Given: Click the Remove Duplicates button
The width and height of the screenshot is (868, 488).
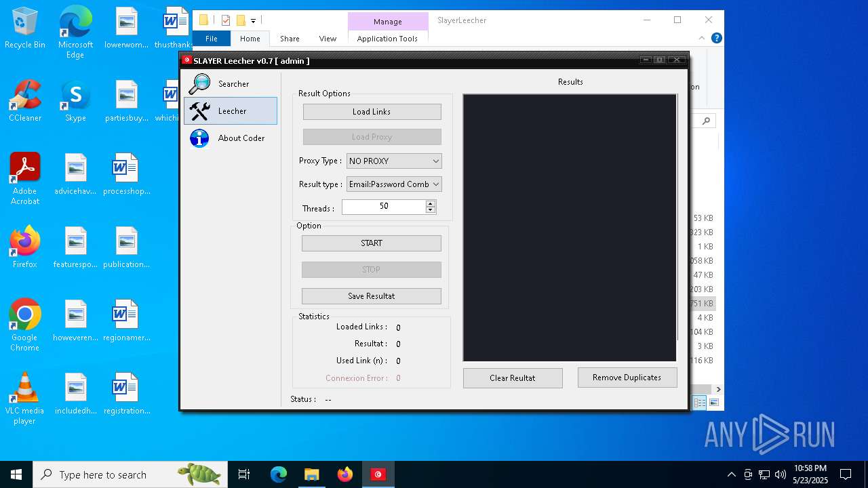Looking at the screenshot, I should pos(627,378).
